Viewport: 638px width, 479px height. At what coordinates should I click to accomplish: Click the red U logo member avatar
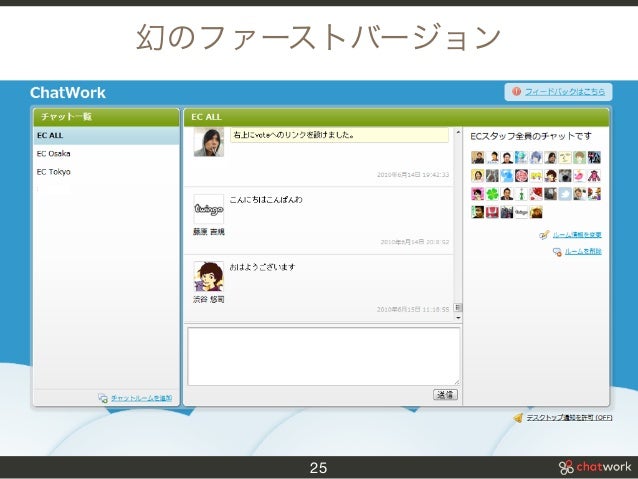[x=492, y=212]
